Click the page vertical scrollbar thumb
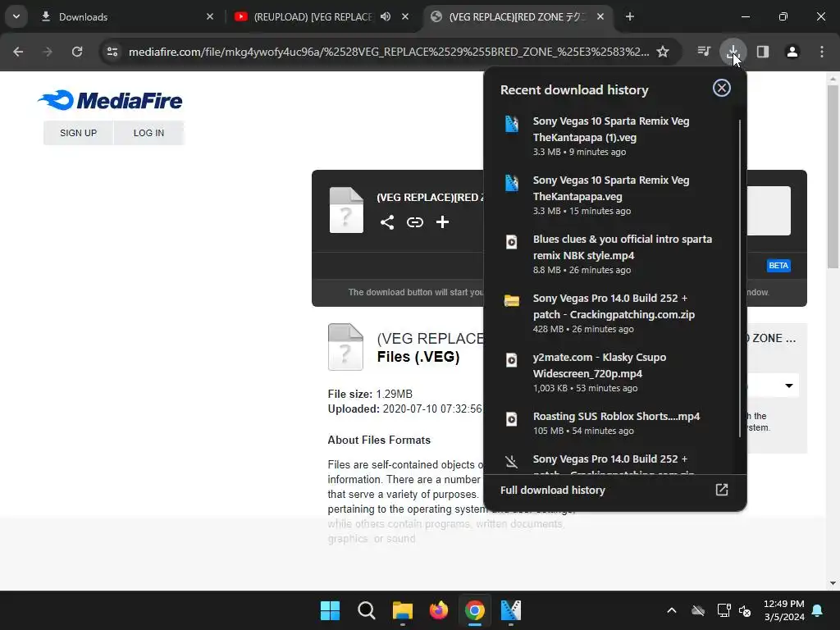840x630 pixels. (x=833, y=177)
